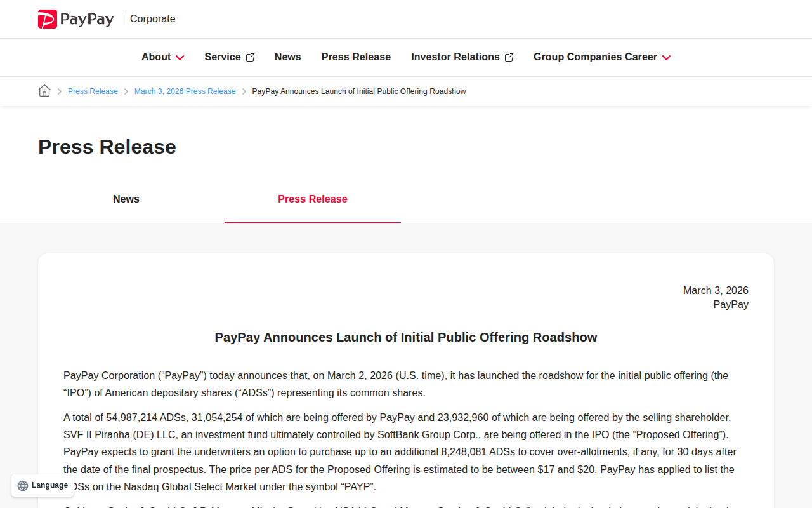This screenshot has height=508, width=812.
Task: Click the PayPay logo in the header
Action: 76,19
